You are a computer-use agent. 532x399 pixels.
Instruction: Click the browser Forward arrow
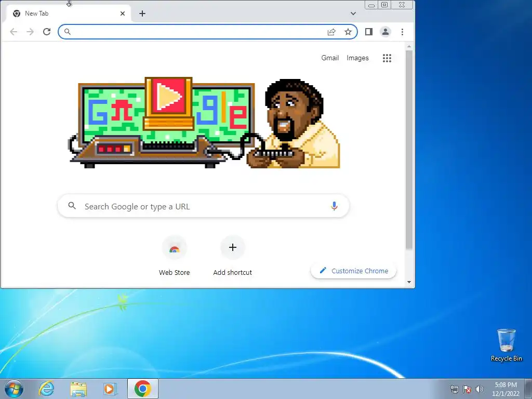(30, 32)
